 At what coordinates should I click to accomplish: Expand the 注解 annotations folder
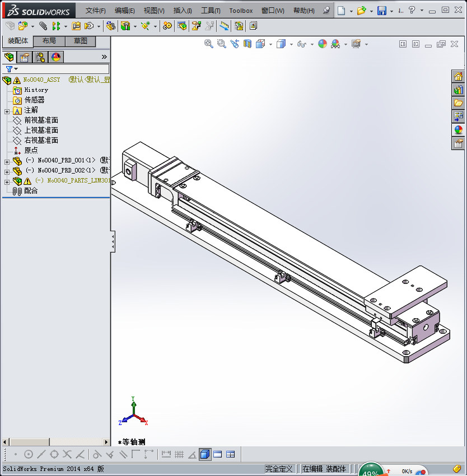click(7, 111)
